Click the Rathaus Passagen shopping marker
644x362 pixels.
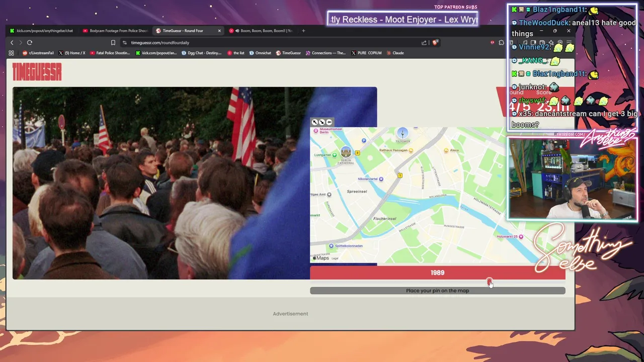(411, 150)
